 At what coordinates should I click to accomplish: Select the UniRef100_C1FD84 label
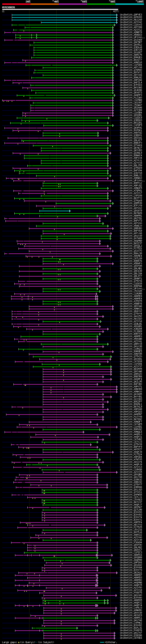(131, 65)
